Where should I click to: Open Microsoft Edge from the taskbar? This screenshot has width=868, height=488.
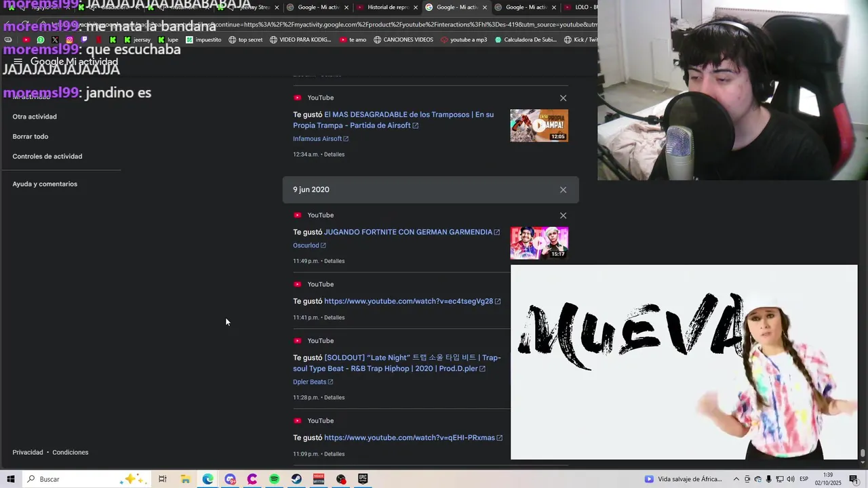(208, 479)
